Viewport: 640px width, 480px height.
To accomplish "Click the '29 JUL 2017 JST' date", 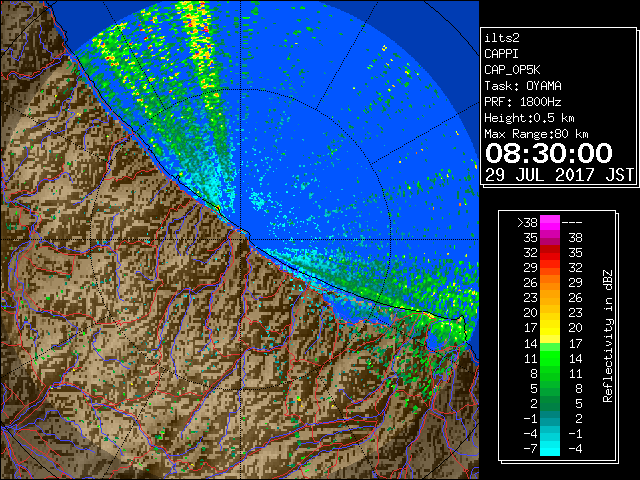I will (x=559, y=175).
